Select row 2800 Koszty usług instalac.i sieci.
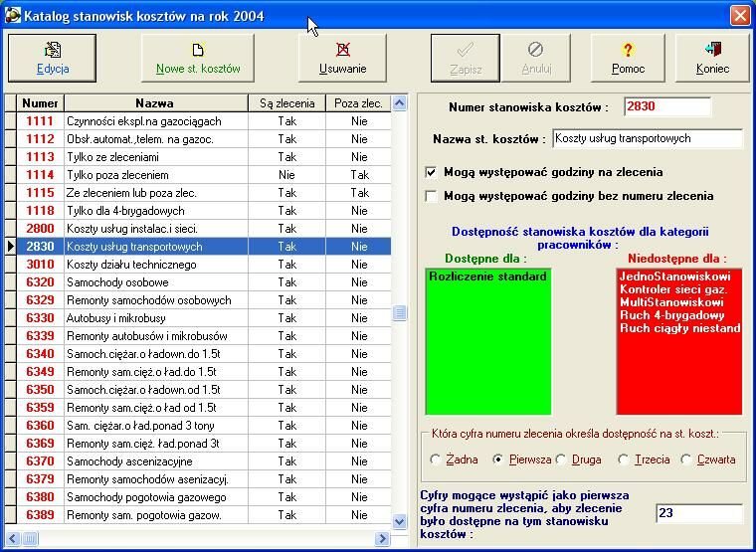This screenshot has height=552, width=756. point(204,229)
